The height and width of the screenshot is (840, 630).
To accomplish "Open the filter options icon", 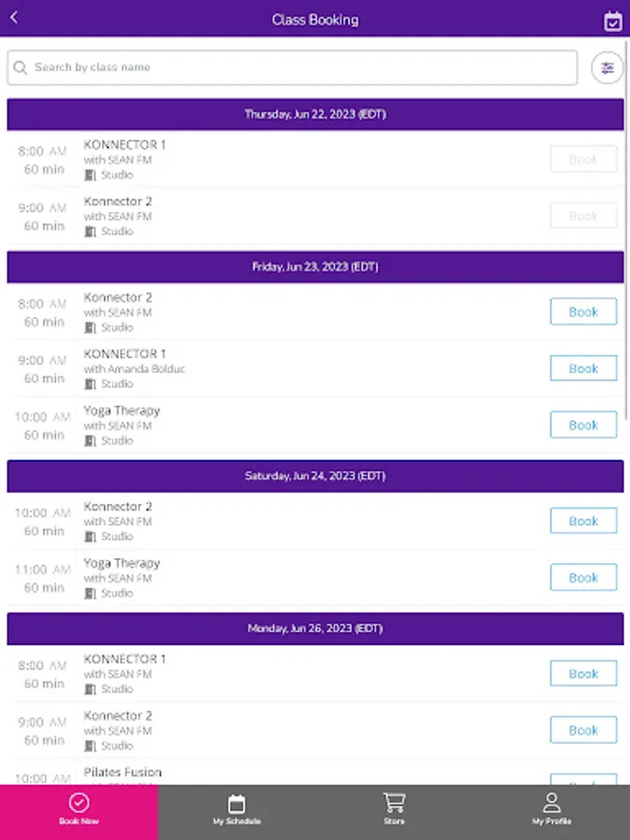I will pyautogui.click(x=608, y=68).
